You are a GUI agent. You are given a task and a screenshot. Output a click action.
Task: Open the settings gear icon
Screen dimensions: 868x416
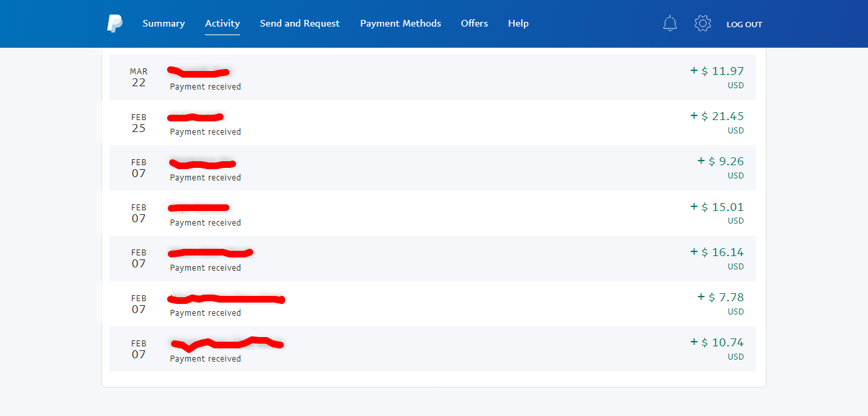click(x=703, y=24)
